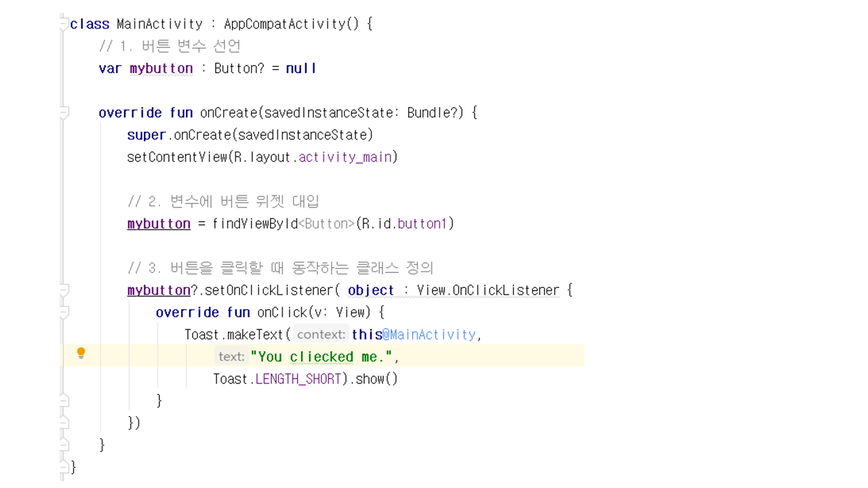Fold the onClick function in gutter
Screen dimensions: 868x488
[x=64, y=312]
